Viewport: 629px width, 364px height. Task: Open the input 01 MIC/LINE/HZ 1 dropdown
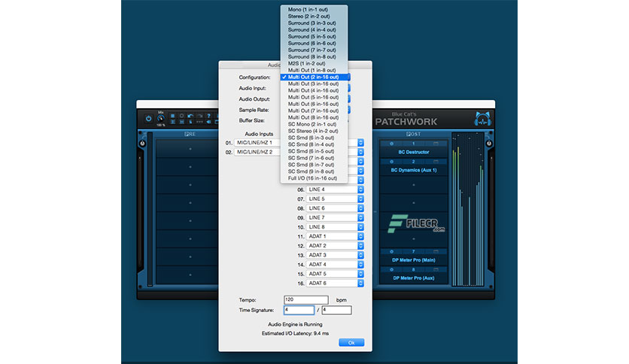[x=257, y=142]
